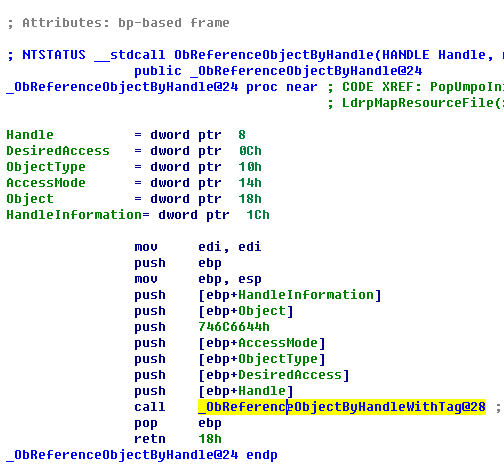504x465 pixels.
Task: Click the 'call' mnemonic
Action: 150,407
